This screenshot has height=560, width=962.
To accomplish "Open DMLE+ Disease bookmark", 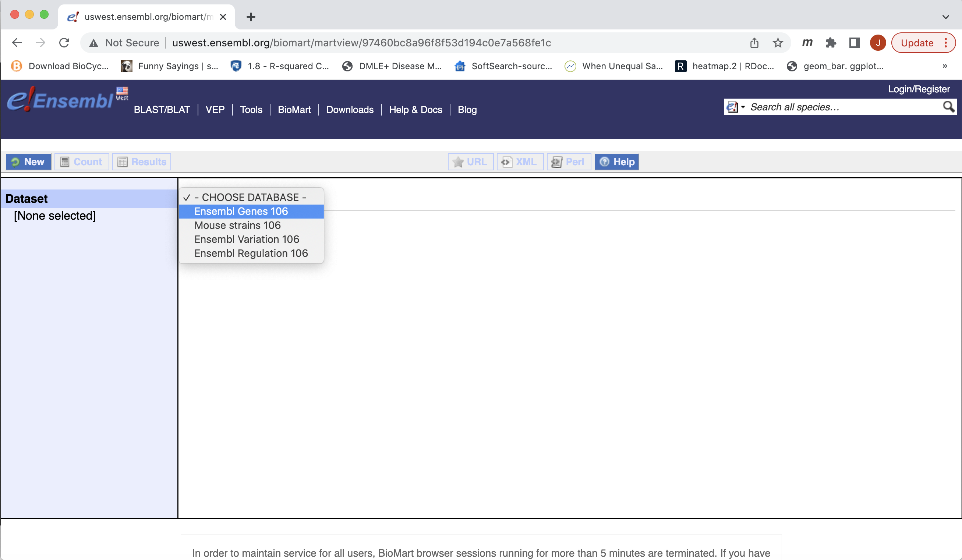I will (392, 66).
